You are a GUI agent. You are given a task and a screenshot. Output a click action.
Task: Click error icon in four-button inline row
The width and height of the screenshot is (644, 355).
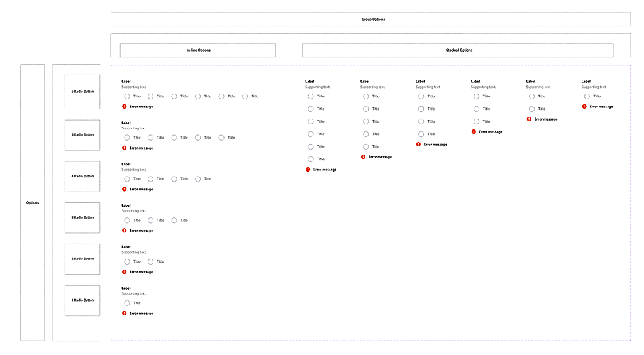tap(125, 189)
